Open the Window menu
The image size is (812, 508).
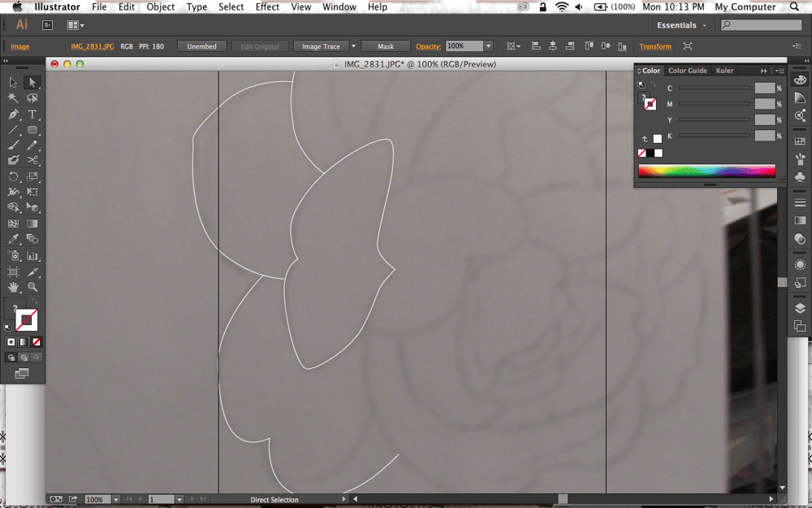click(339, 7)
